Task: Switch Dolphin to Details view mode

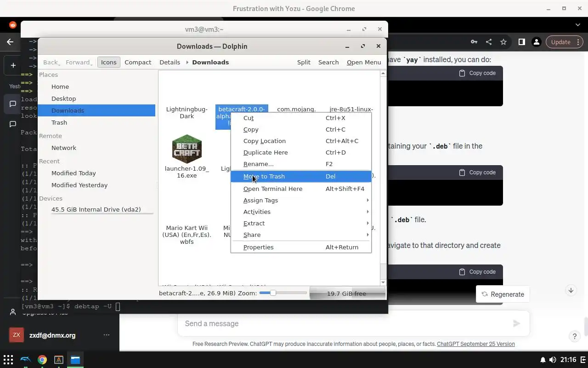Action: (170, 62)
